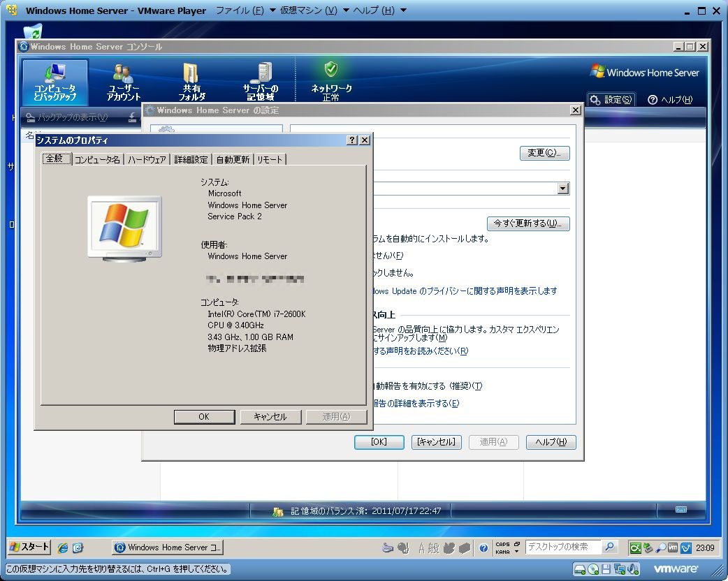This screenshot has height=581, width=728.
Task: Open ヘルプ(H) in console header
Action: (x=669, y=99)
